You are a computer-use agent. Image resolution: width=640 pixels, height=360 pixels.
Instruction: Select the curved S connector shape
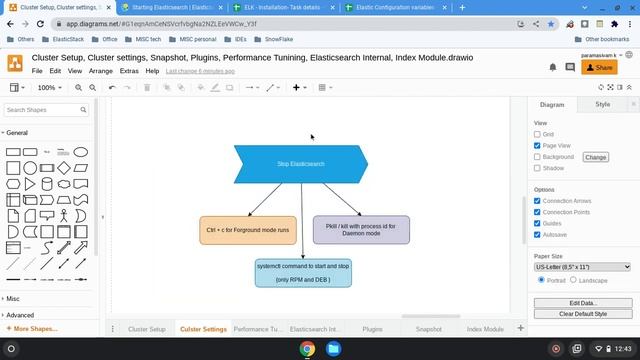click(x=47, y=247)
